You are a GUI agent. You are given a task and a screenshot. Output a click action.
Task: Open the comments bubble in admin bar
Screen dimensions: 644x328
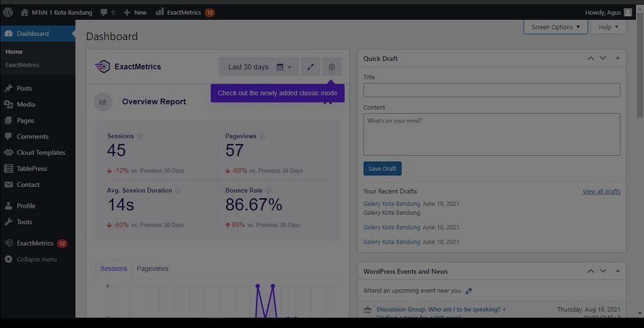108,13
